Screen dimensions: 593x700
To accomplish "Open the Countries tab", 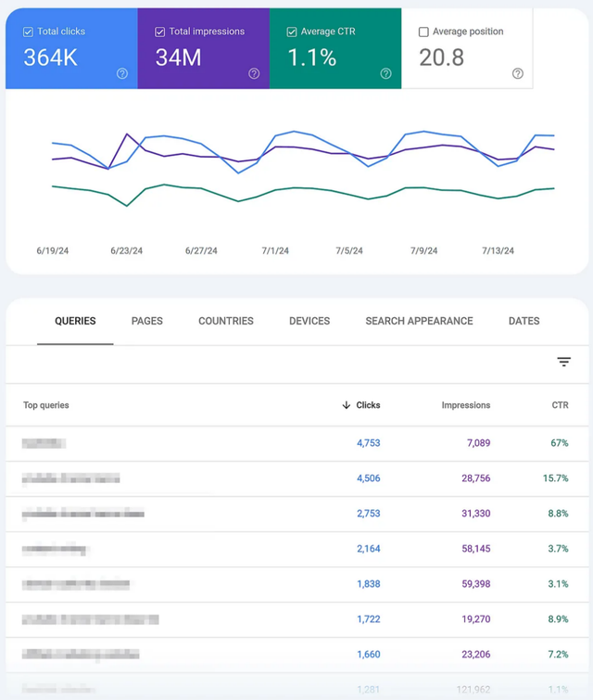I will point(225,321).
